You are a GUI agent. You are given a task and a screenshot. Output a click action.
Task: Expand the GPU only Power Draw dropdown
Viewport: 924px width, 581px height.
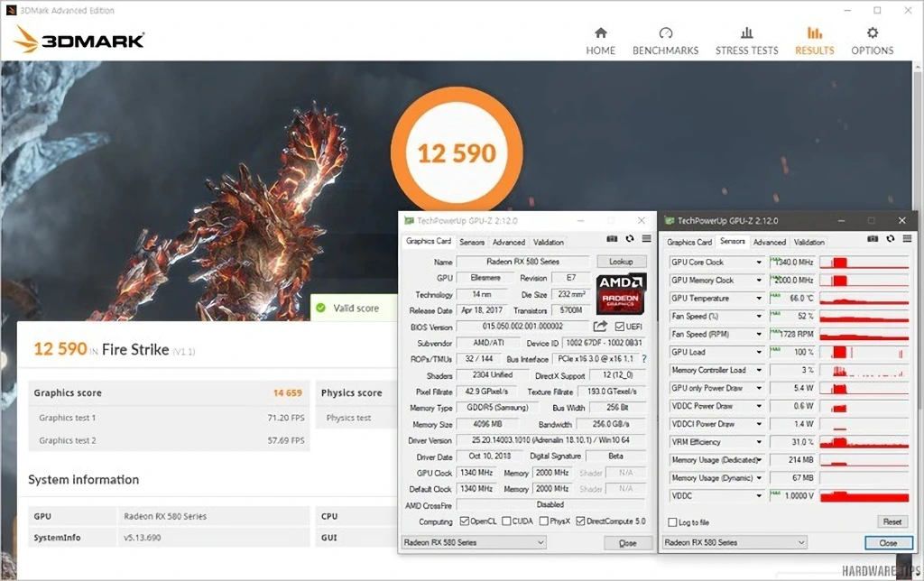point(758,388)
